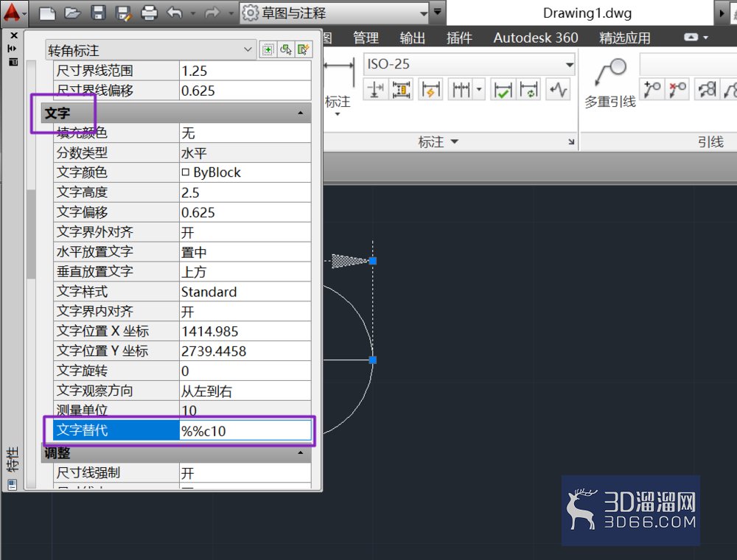Open the 草图与注释 workspace dropdown
The image size is (737, 560).
click(x=335, y=13)
